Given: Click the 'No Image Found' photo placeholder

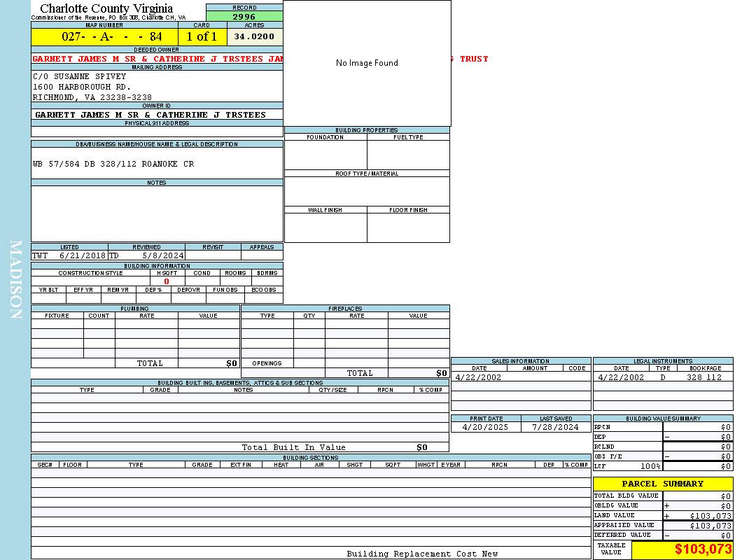Looking at the screenshot, I should click(x=367, y=63).
